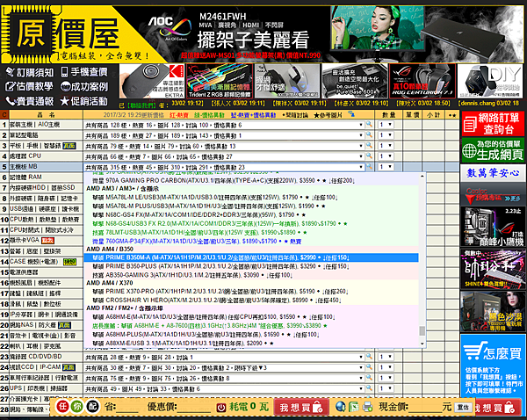
Task: Click the 怎麼買 help panel
Action: [493, 366]
